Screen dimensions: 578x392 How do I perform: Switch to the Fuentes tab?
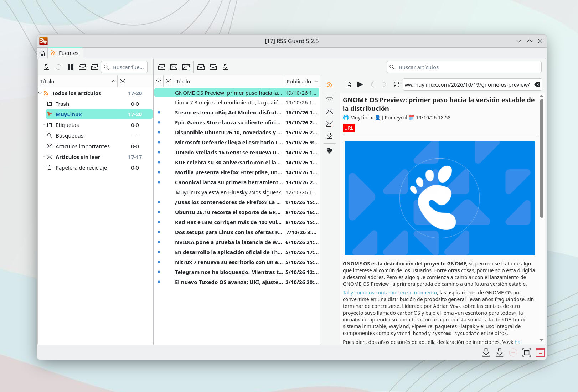pyautogui.click(x=65, y=53)
